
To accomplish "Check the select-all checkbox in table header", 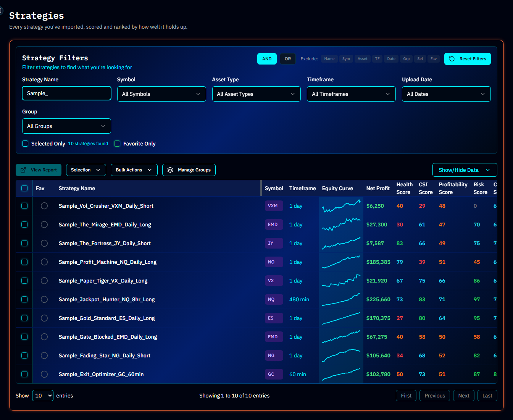I will [x=24, y=188].
